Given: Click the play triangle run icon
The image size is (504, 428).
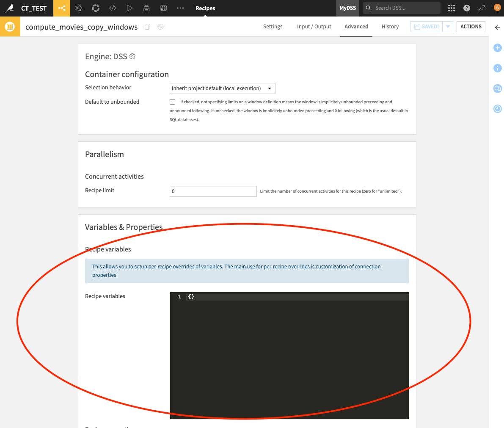Looking at the screenshot, I should click(x=129, y=8).
